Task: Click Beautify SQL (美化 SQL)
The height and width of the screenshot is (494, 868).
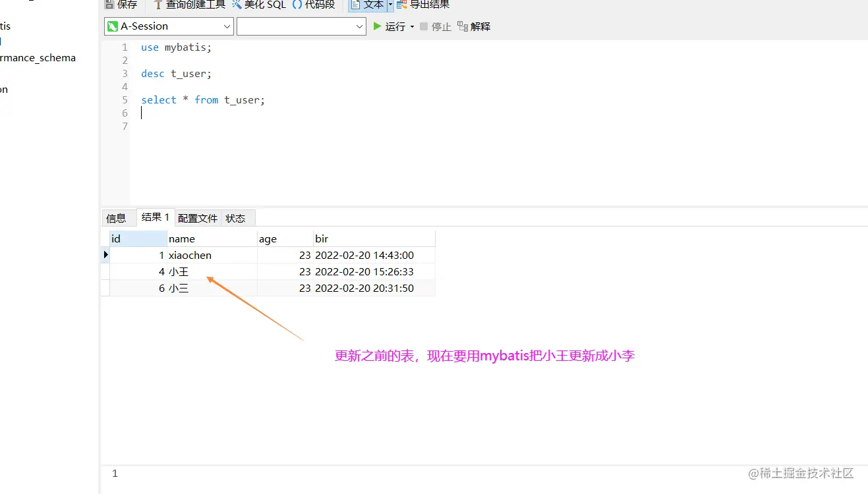Action: click(259, 5)
